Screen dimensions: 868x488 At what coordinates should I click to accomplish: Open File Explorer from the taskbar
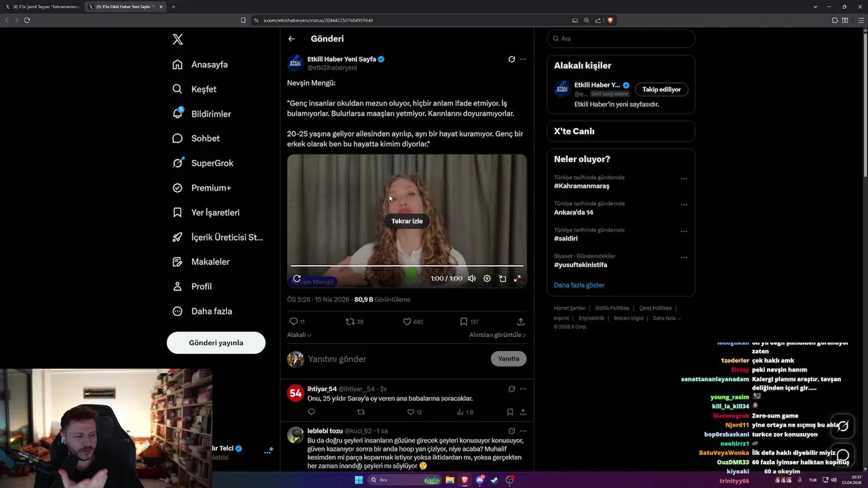[450, 480]
